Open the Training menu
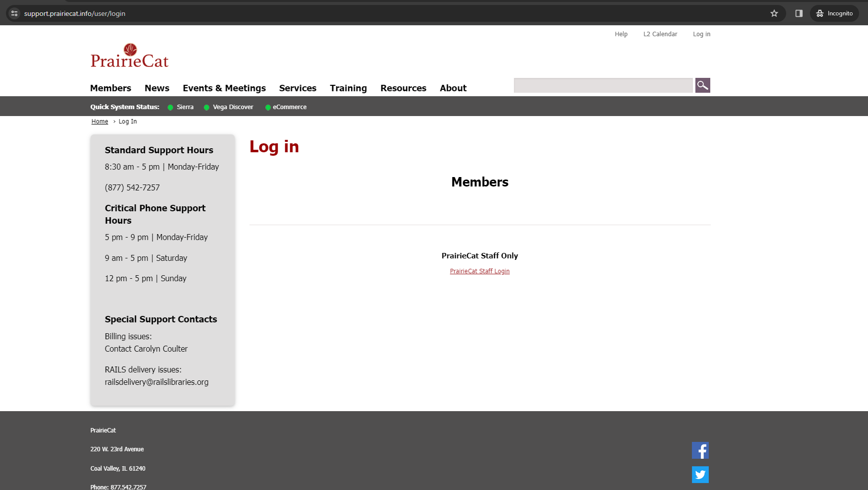 [348, 88]
